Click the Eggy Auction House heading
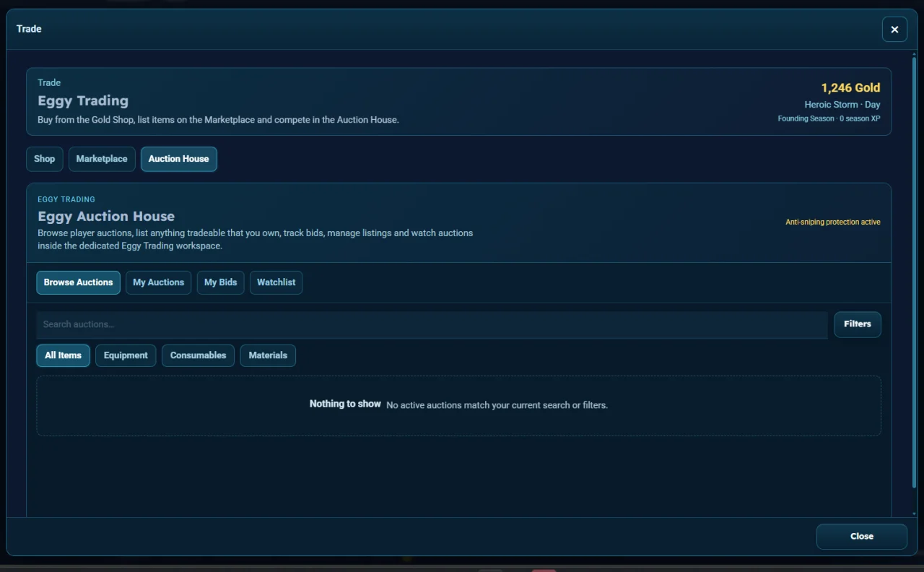The image size is (924, 572). (x=106, y=217)
